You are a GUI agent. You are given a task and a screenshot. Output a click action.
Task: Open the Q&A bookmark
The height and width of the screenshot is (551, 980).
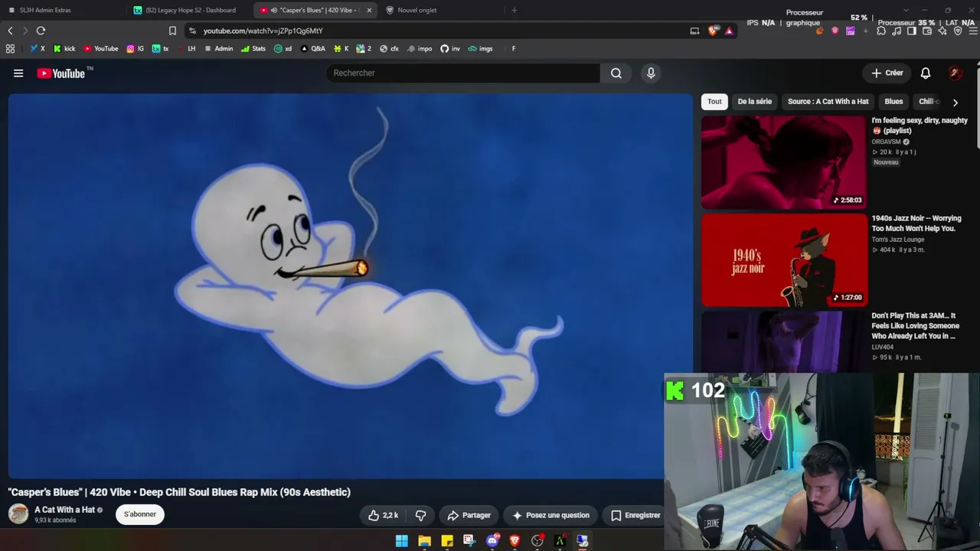[x=313, y=48]
